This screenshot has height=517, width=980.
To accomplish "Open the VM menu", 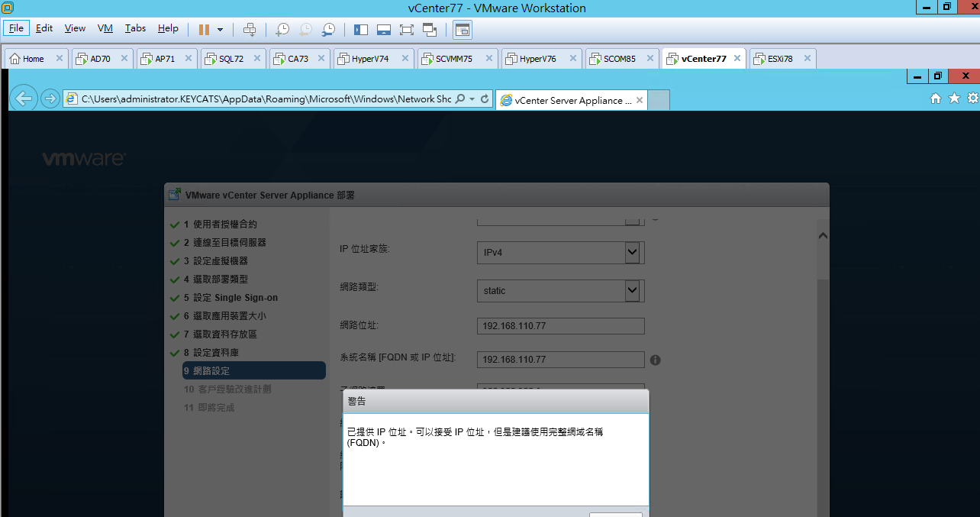I will click(105, 28).
